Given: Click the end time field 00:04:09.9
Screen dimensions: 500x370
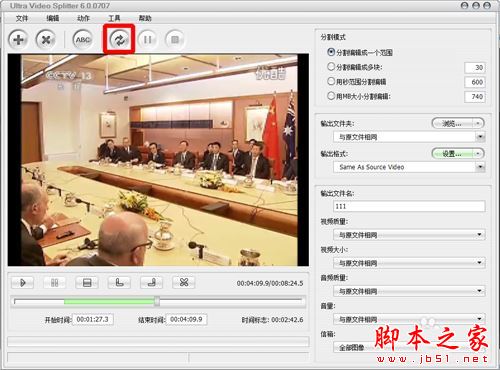Looking at the screenshot, I should (x=186, y=319).
